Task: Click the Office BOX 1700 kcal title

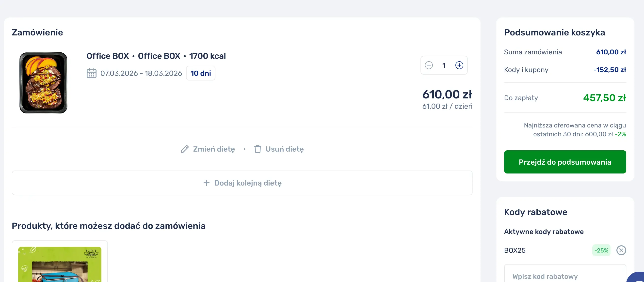Action: [x=156, y=56]
